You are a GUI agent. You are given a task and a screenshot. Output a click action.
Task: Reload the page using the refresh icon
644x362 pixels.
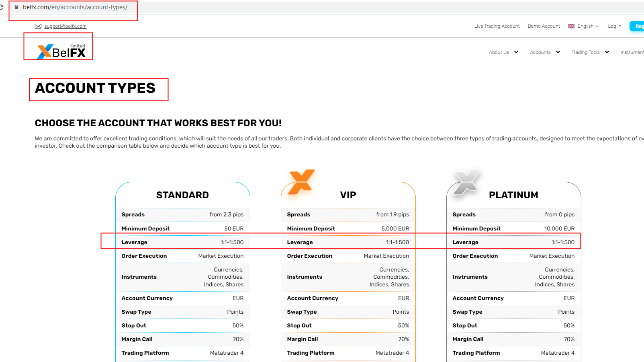[1, 7]
